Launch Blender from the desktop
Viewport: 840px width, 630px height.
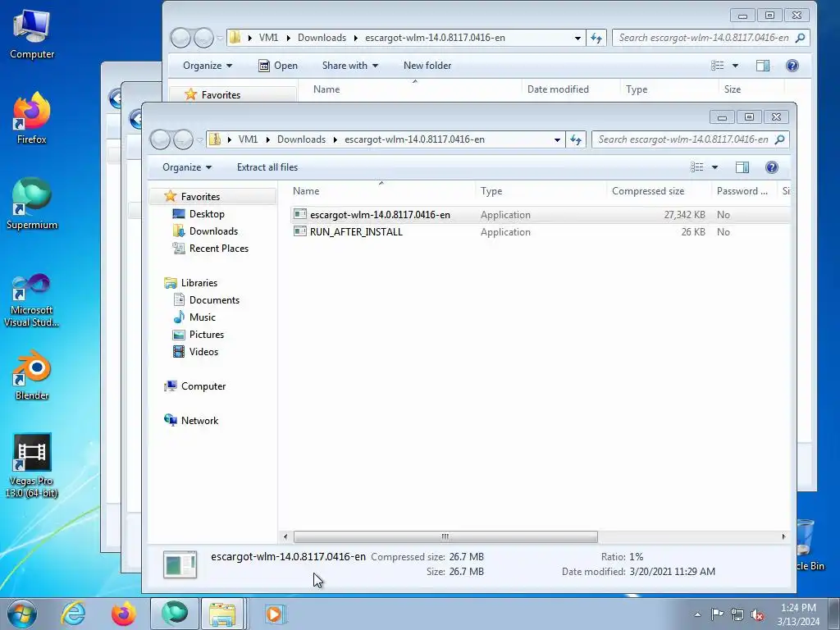pyautogui.click(x=32, y=375)
